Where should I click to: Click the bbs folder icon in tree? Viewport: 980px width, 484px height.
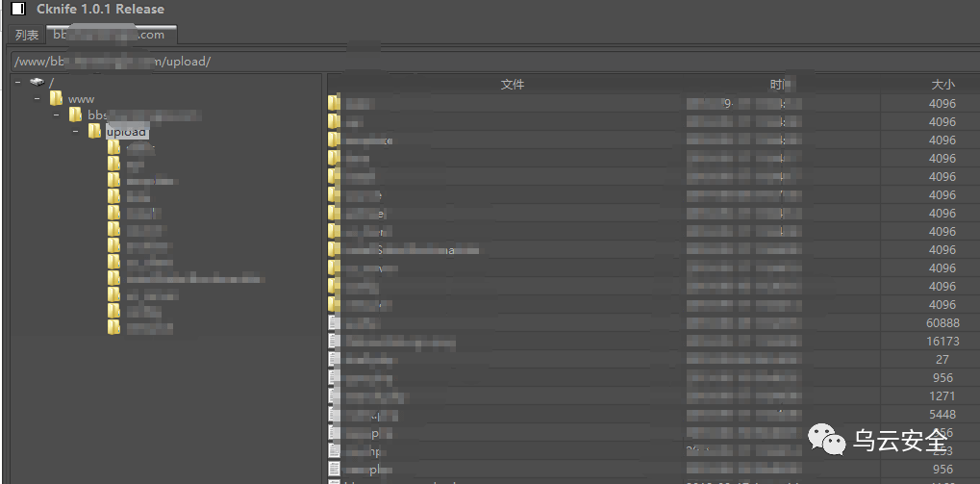(x=76, y=115)
